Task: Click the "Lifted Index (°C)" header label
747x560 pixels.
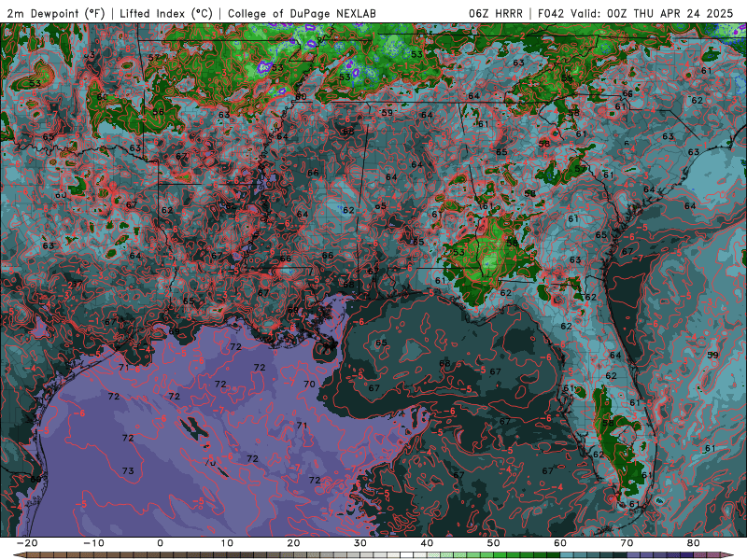Action: (166, 13)
